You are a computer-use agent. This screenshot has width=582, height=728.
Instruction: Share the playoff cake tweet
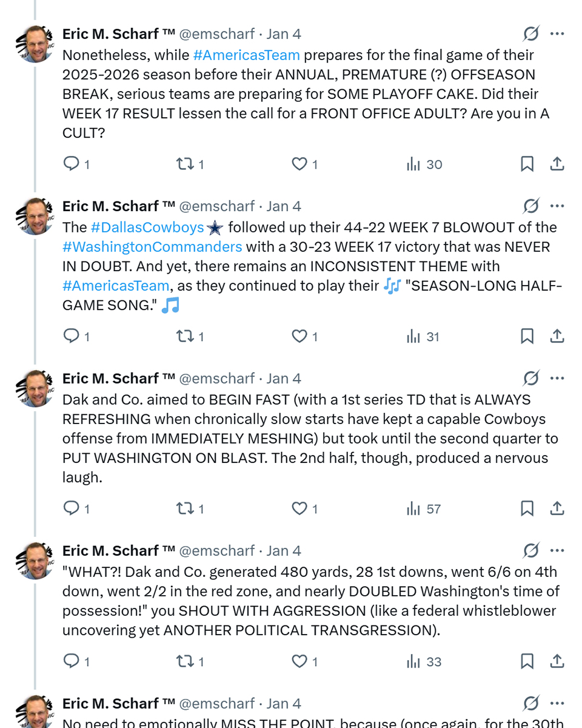point(557,164)
